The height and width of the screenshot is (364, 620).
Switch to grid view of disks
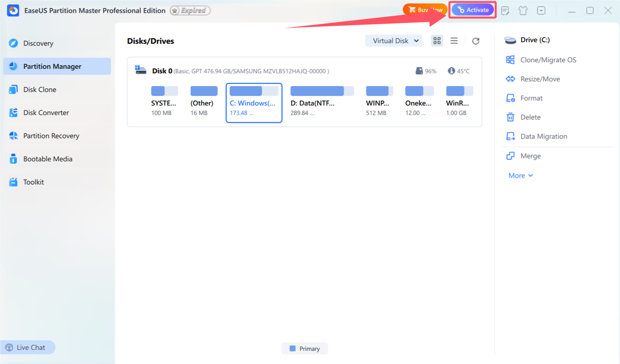[x=437, y=41]
